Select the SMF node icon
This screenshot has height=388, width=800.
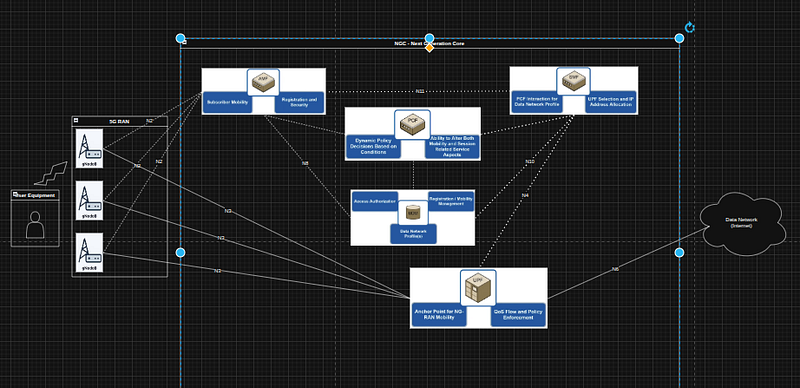coord(573,81)
